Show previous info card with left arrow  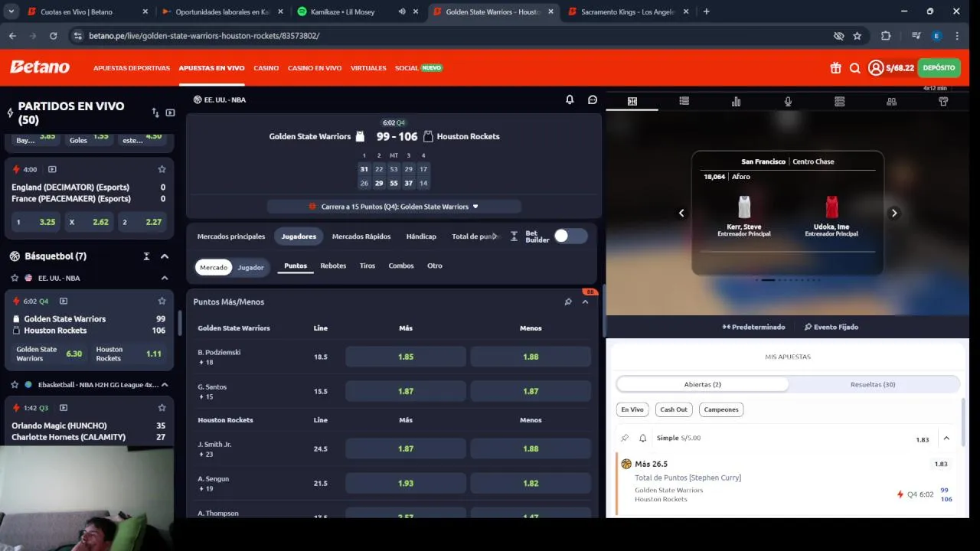pos(681,213)
